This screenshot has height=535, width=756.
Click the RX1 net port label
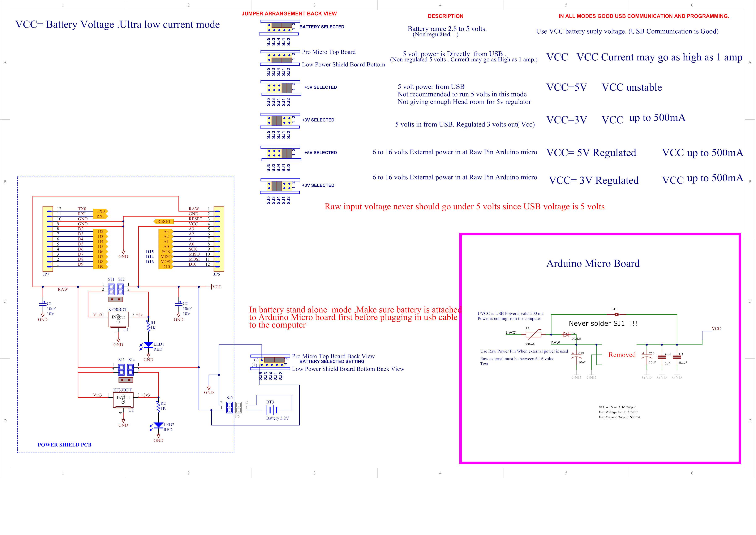click(x=100, y=217)
